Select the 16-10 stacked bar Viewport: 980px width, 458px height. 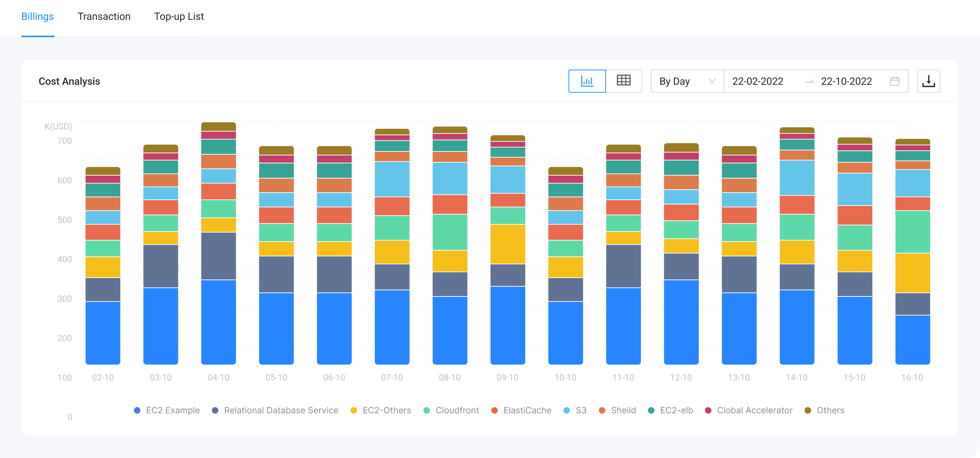912,251
